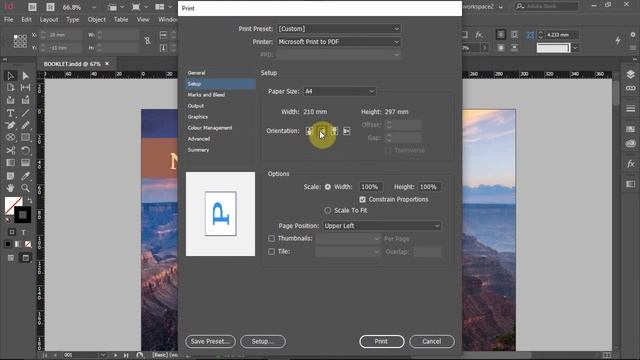Open the Effects fx panel on right dock
The image size is (640, 360).
[631, 164]
